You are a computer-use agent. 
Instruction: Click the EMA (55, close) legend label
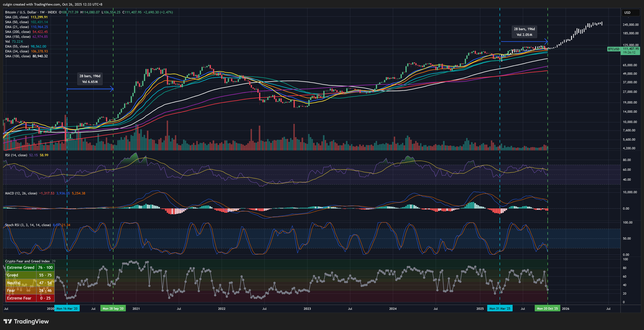pyautogui.click(x=17, y=46)
